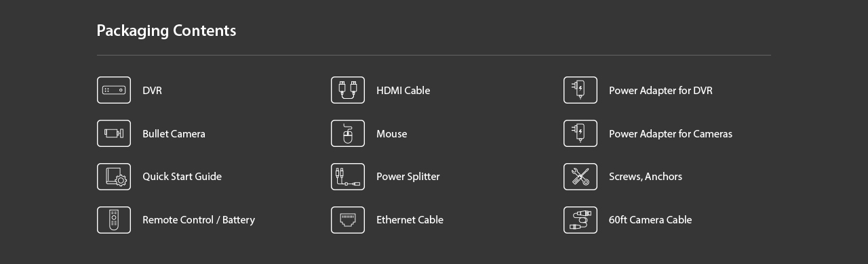This screenshot has width=868, height=264.
Task: Click the Remote Control / Battery label
Action: pyautogui.click(x=199, y=220)
